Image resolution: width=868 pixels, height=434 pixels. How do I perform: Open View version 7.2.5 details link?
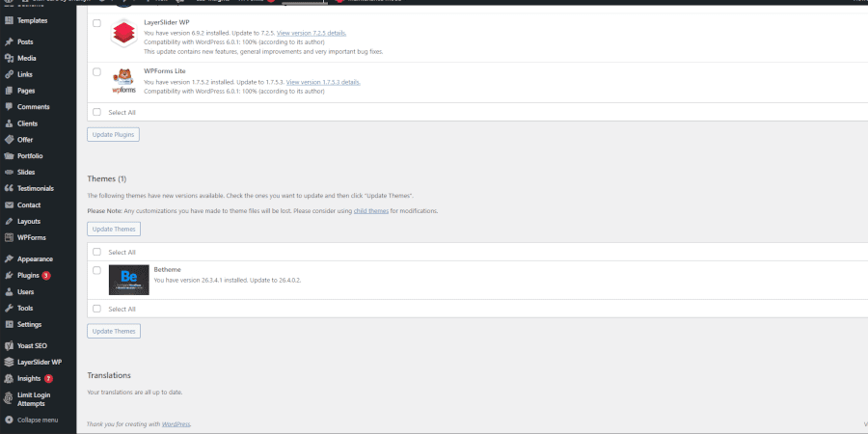[312, 33]
